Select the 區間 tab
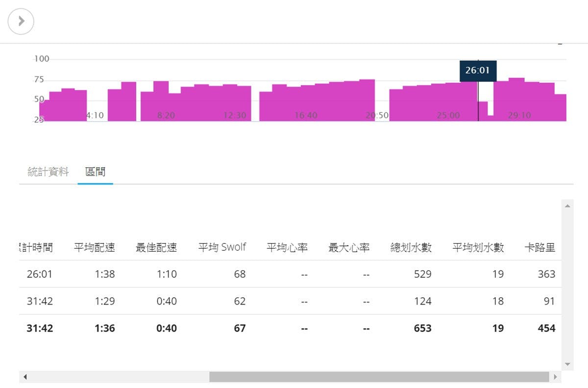The image size is (588, 388). click(x=95, y=172)
